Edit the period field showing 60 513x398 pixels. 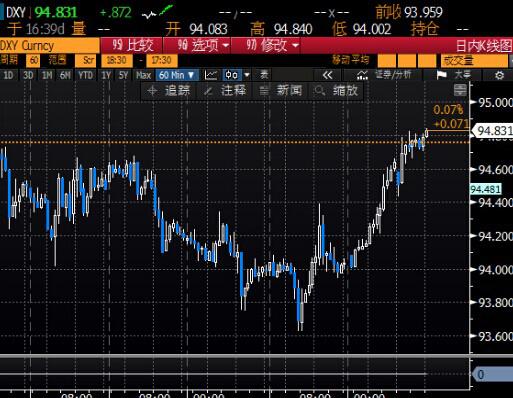click(x=34, y=60)
